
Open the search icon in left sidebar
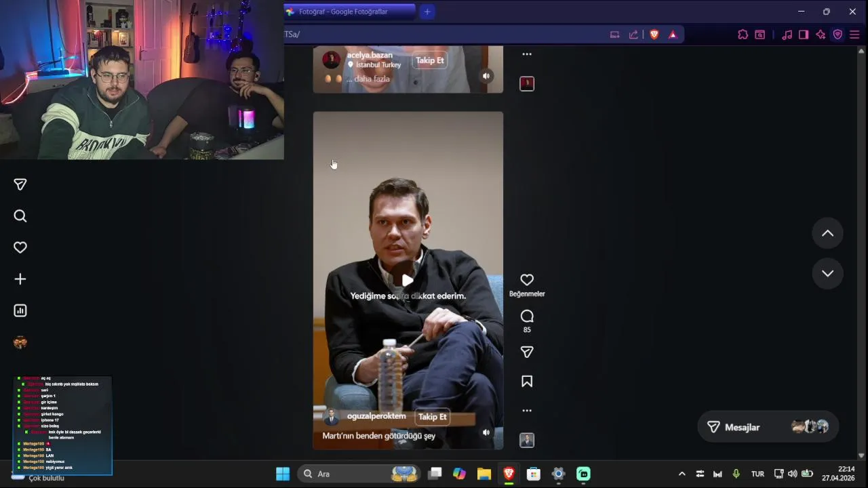tap(20, 216)
